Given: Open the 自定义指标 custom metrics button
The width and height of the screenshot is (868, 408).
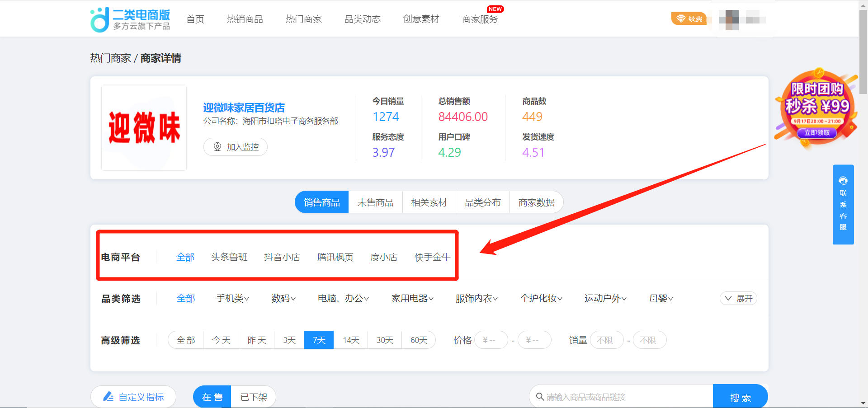Looking at the screenshot, I should pyautogui.click(x=133, y=397).
